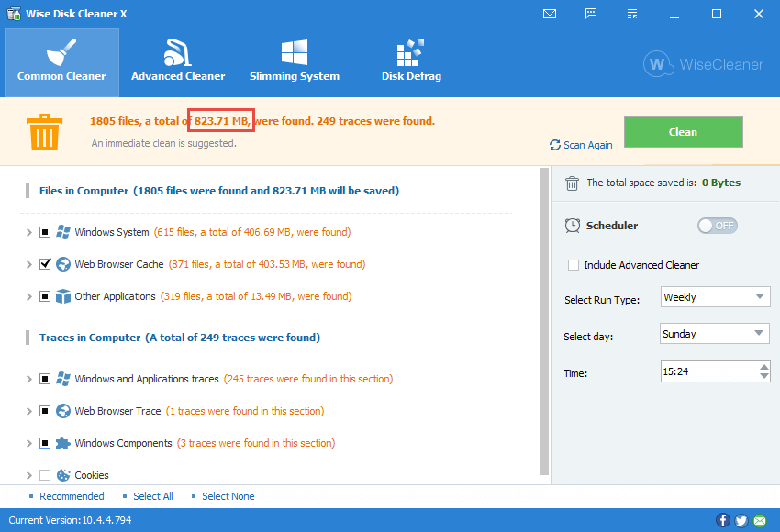This screenshot has height=532, width=780.
Task: Click the Web Browser Trace globe icon
Action: click(x=63, y=411)
